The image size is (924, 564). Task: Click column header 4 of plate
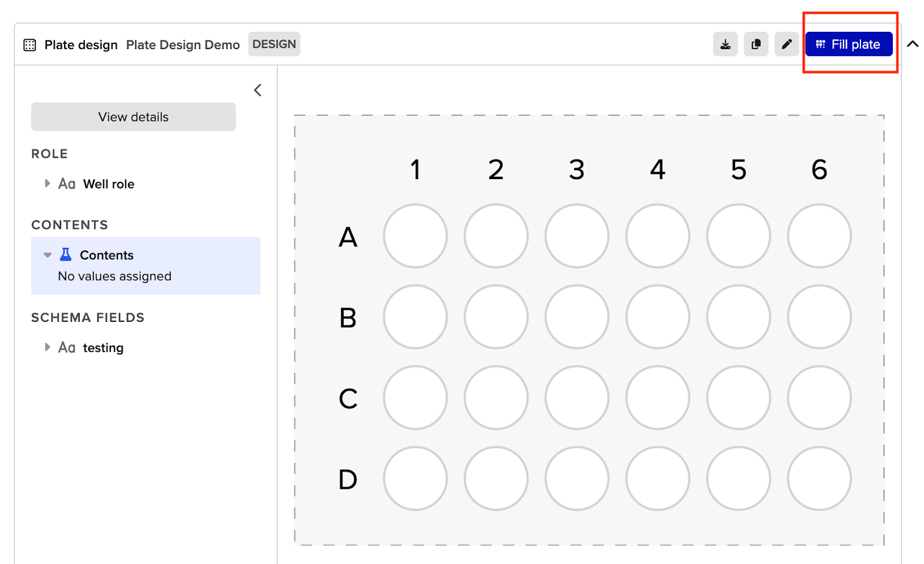click(658, 169)
